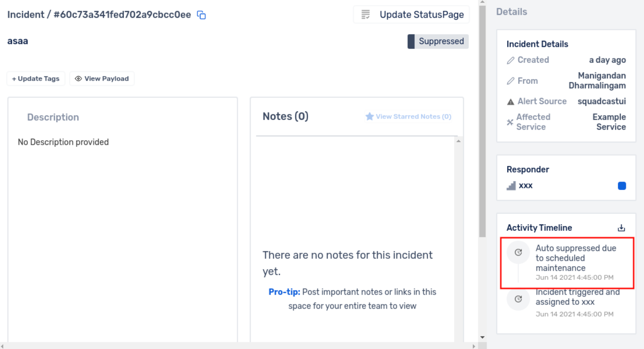644x349 pixels.
Task: Download the Activity Timeline
Action: coord(621,228)
